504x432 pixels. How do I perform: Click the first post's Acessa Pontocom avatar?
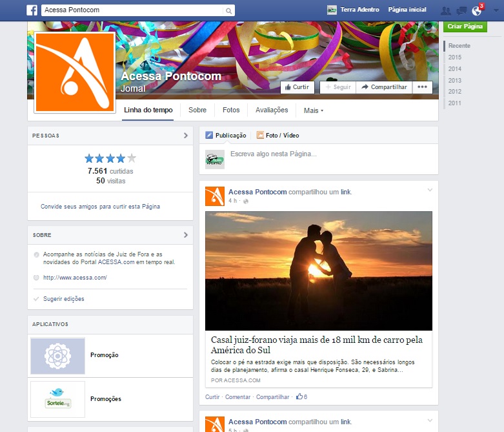tap(215, 196)
